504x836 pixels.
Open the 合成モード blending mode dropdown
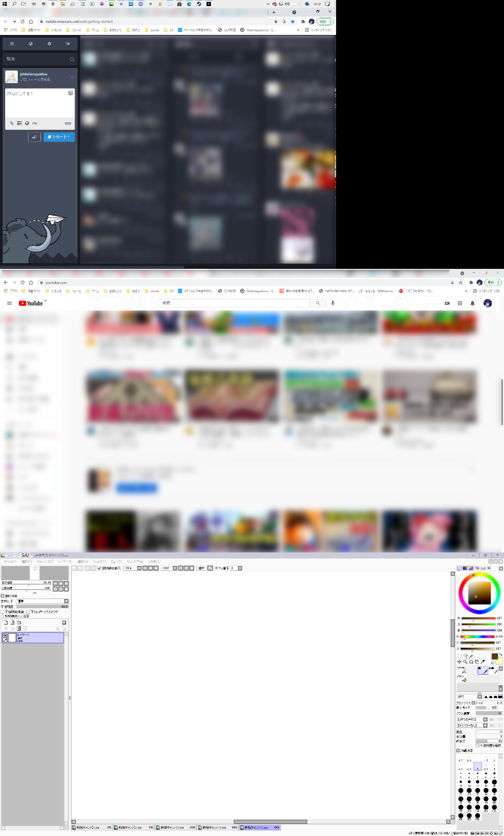[x=42, y=601]
